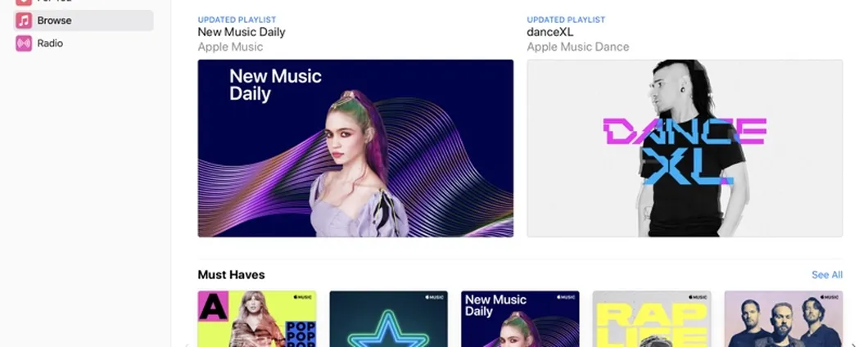This screenshot has width=868, height=347.
Task: Open the A-List Pop playlist cover
Action: click(x=257, y=319)
